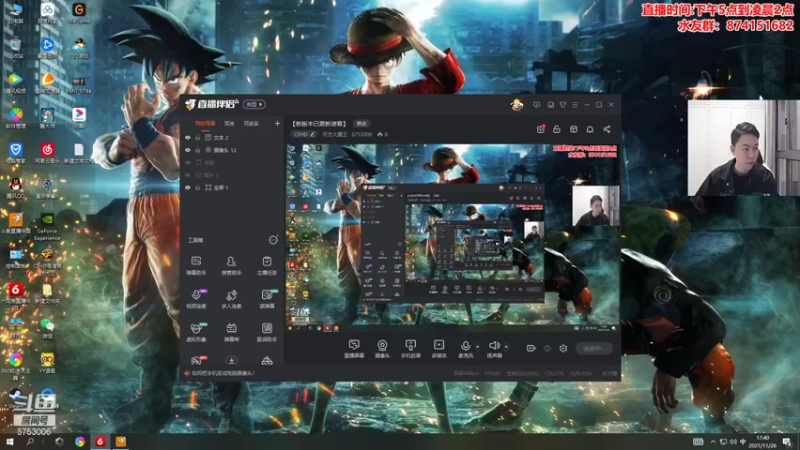800x450 pixels.
Task: Expand the speaker options arrow
Action: pyautogui.click(x=506, y=347)
